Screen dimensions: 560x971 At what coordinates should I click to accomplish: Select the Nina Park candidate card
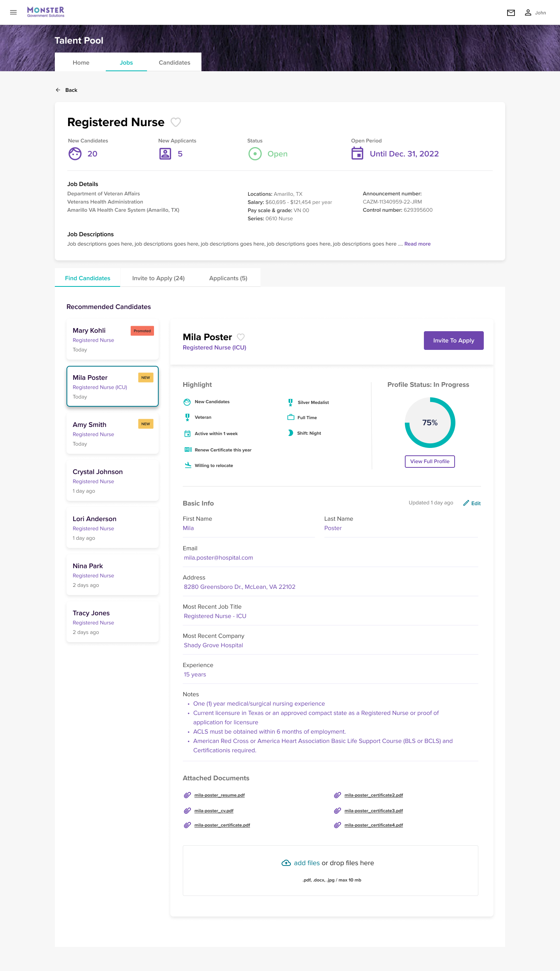click(112, 575)
